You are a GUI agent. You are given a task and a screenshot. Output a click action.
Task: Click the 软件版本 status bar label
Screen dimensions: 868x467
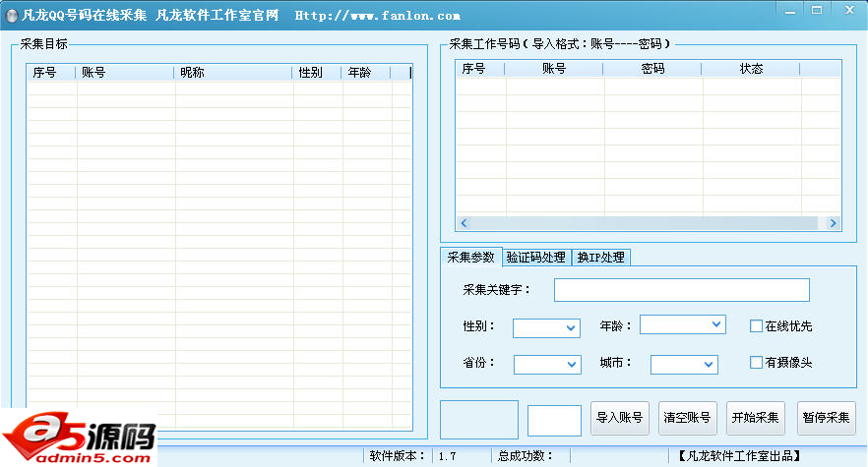tap(397, 456)
